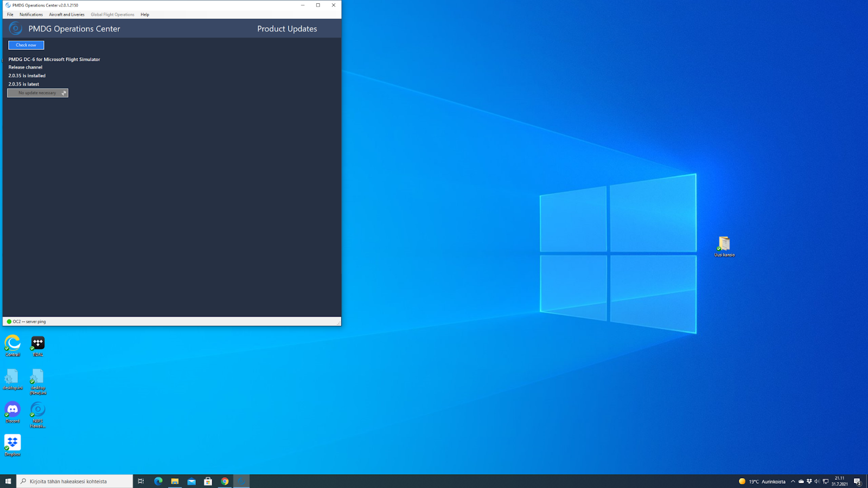
Task: Open the Help menu
Action: click(x=145, y=15)
